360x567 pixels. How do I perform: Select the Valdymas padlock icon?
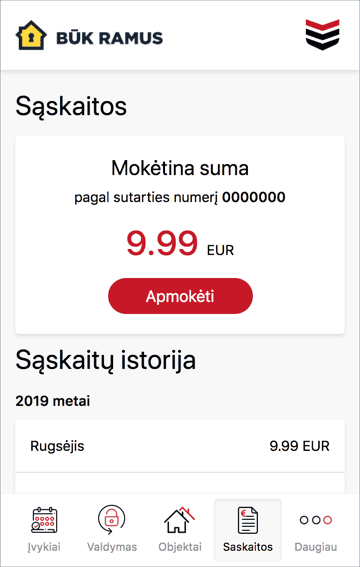coord(112,519)
